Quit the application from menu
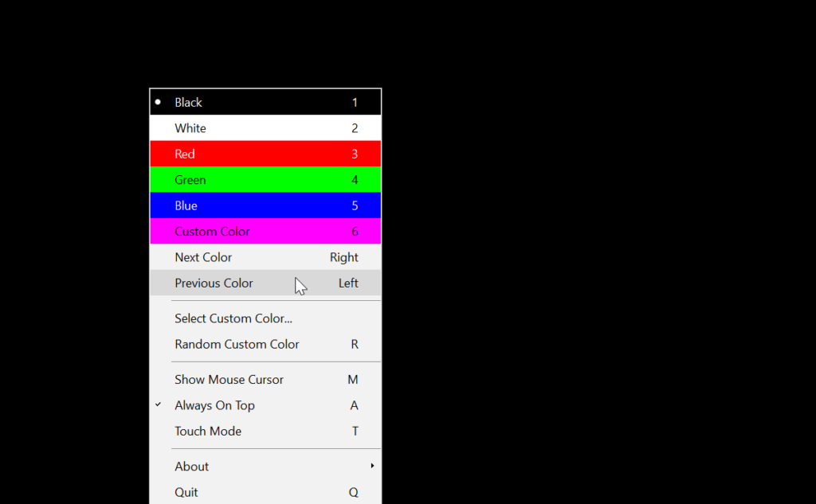816x504 pixels. click(x=265, y=492)
